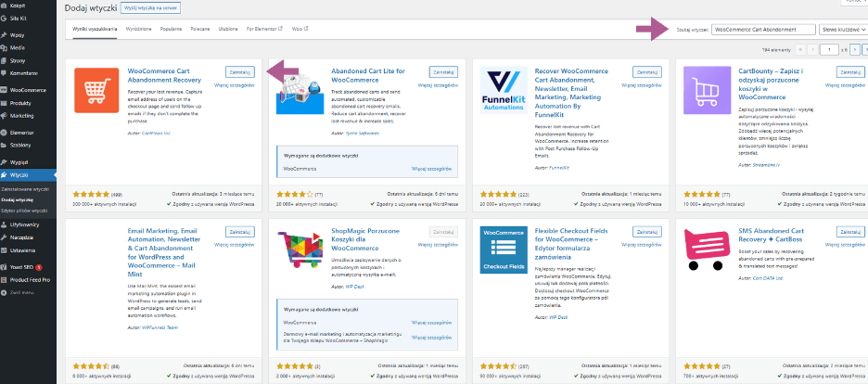Viewport: 868px width, 384px height.
Task: Open Zainstalowane wtyczki submenu item
Action: point(25,189)
